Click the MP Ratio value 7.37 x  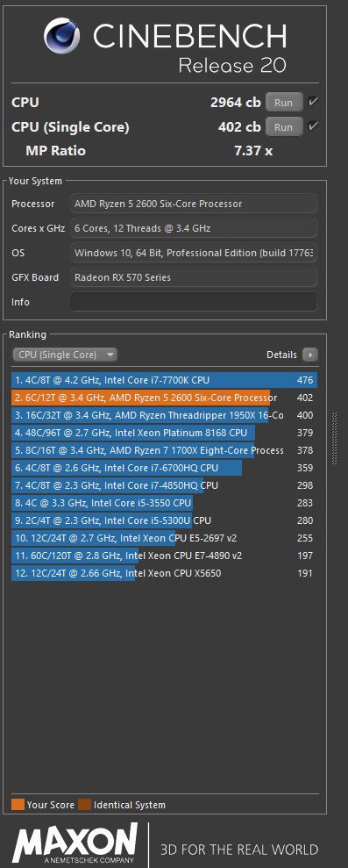(253, 151)
